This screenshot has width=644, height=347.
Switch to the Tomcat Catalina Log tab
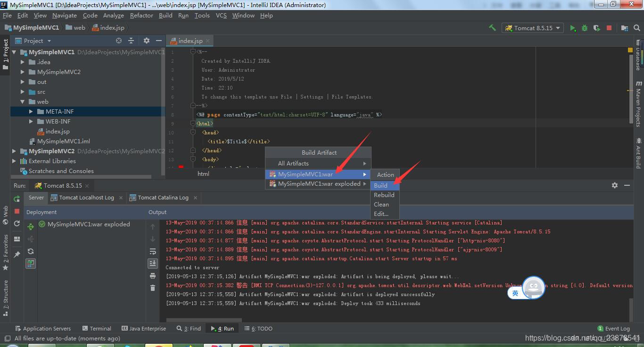point(163,198)
